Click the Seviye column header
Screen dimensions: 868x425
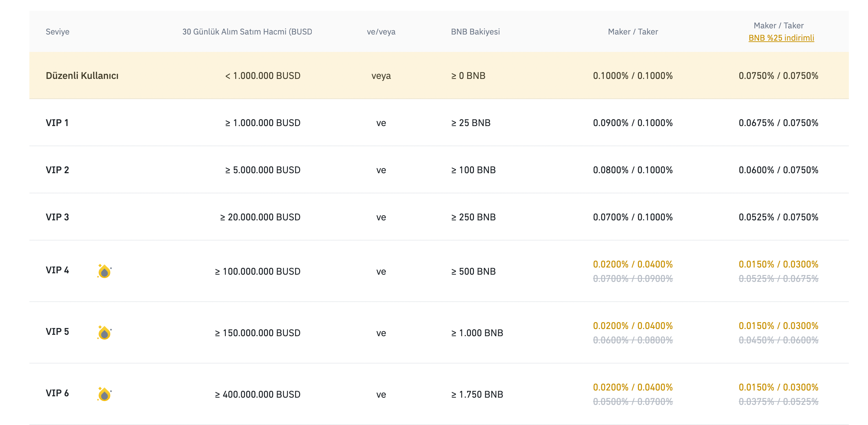click(x=57, y=32)
